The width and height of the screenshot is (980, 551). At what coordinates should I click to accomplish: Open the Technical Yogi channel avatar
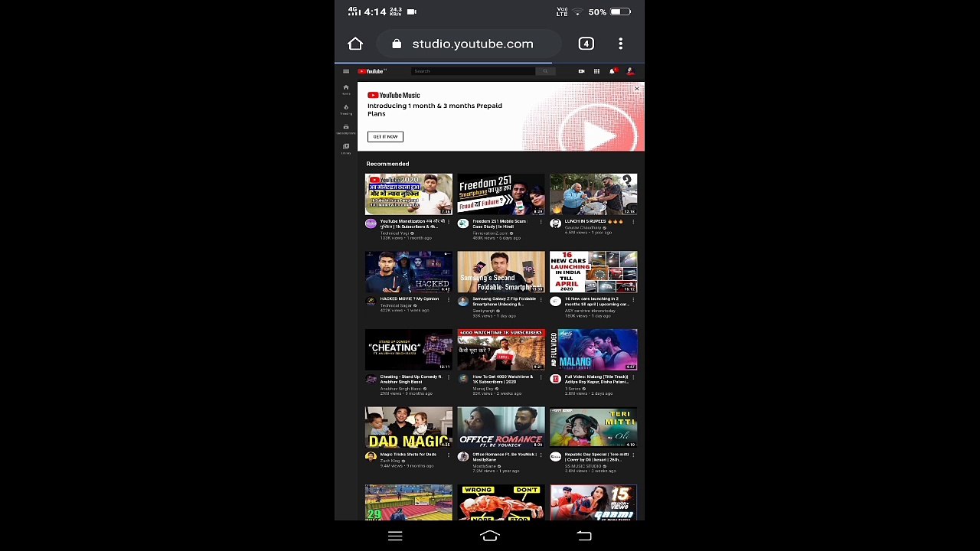click(371, 223)
